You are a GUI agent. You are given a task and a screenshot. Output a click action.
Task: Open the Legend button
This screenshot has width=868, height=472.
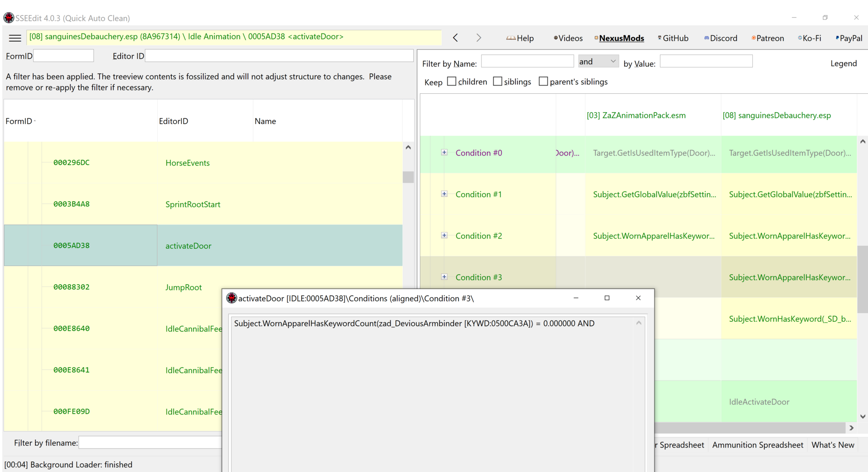tap(843, 63)
